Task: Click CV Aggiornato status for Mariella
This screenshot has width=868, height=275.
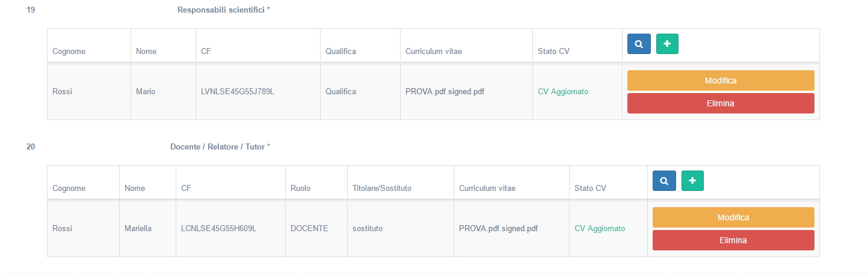Action: (600, 229)
